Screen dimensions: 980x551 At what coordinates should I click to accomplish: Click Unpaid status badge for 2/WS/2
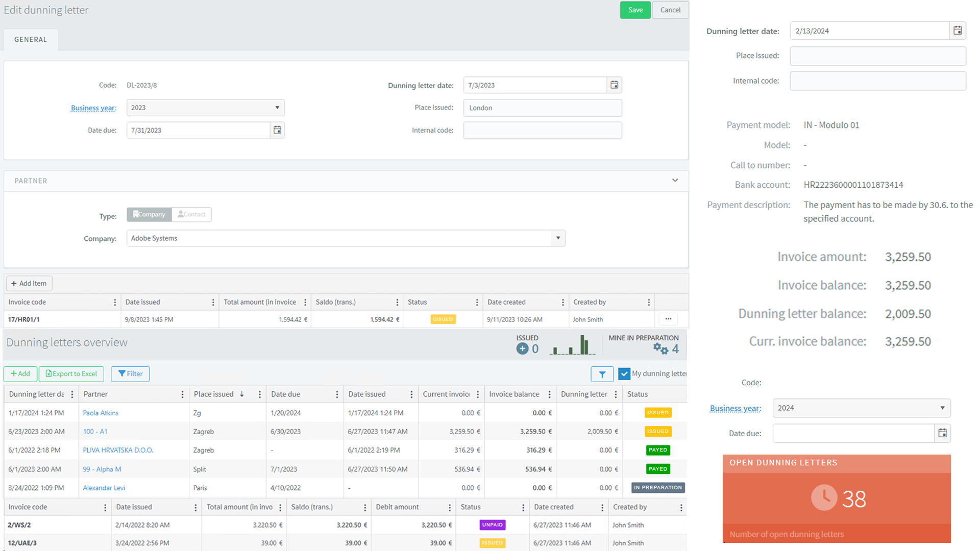pyautogui.click(x=492, y=525)
